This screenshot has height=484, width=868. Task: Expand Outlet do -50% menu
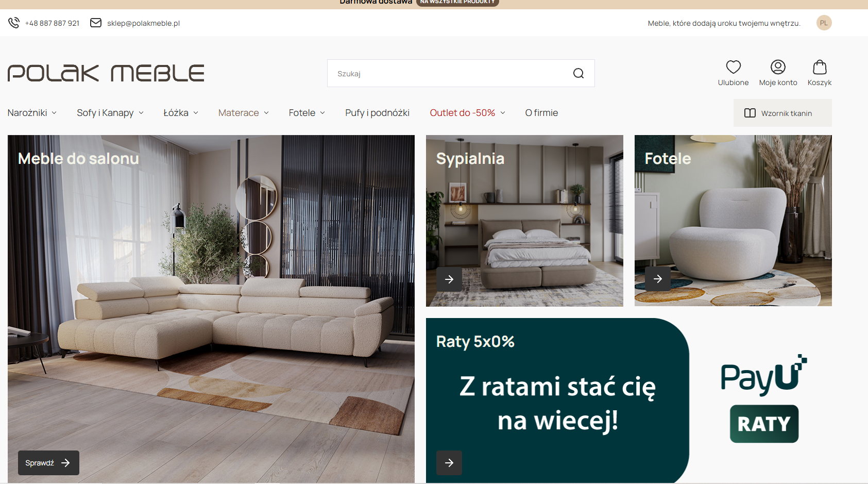tap(467, 113)
